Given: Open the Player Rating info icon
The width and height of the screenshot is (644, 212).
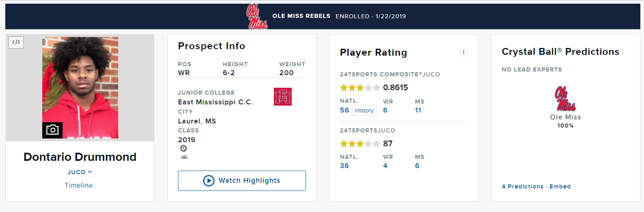Looking at the screenshot, I should [x=463, y=52].
